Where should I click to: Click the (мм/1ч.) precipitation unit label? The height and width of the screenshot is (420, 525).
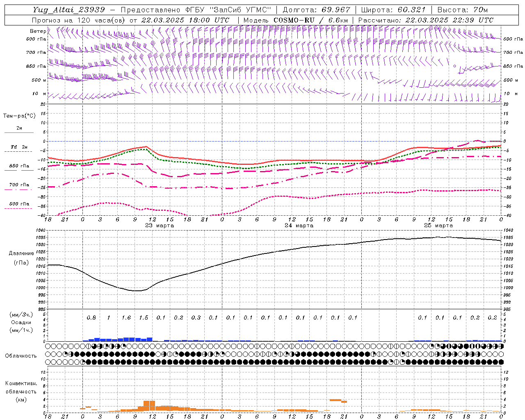coord(21,330)
